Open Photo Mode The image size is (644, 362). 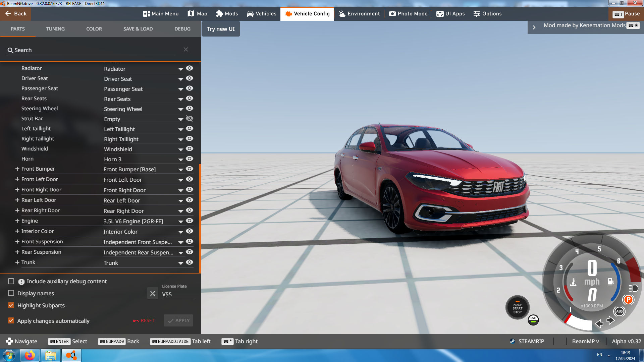(x=408, y=14)
